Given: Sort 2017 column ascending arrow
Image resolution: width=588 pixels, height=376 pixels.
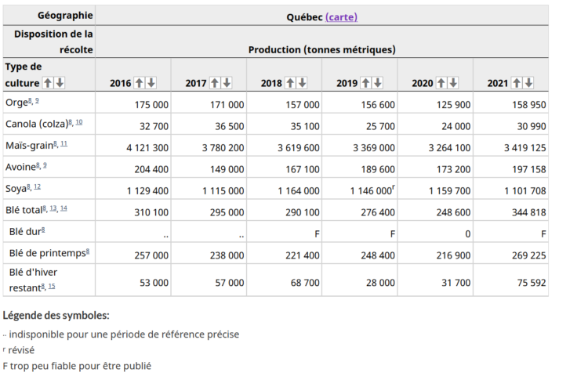Looking at the screenshot, I should 215,83.
